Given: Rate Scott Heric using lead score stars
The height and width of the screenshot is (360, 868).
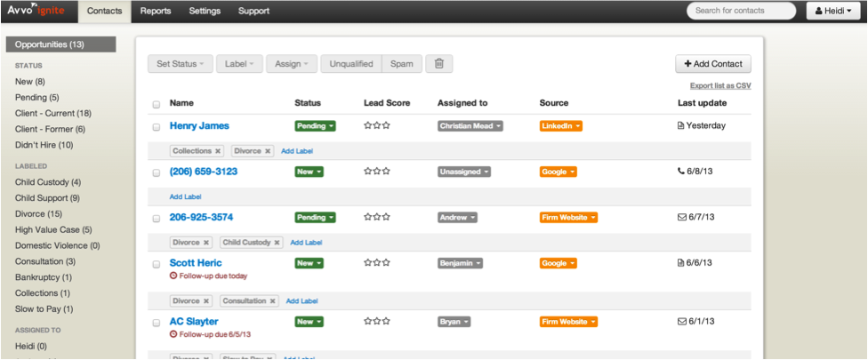Looking at the screenshot, I should pos(377,263).
